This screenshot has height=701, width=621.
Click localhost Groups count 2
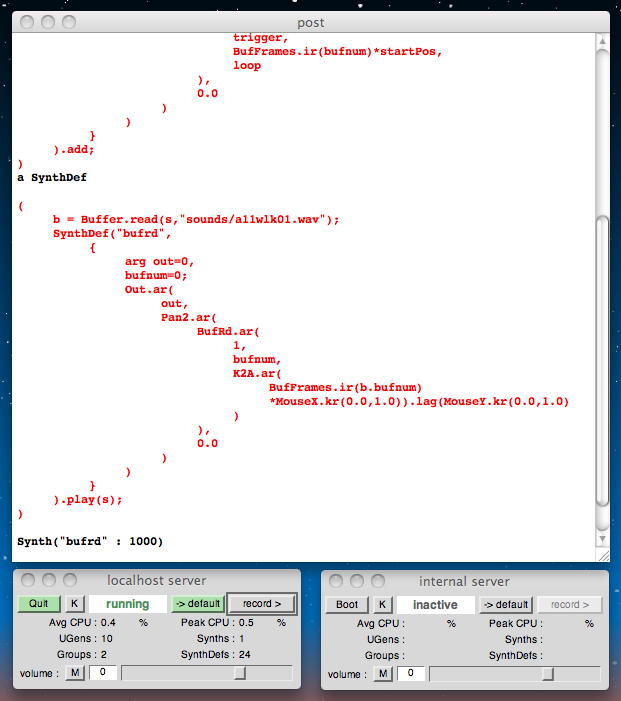(103, 655)
